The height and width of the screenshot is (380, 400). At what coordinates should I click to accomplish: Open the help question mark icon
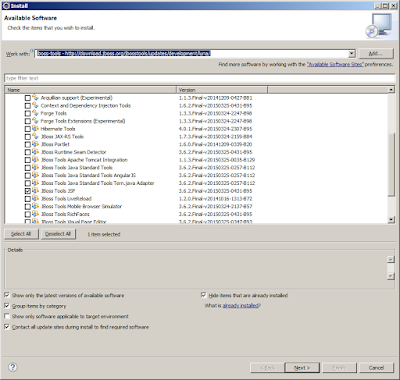[x=13, y=367]
